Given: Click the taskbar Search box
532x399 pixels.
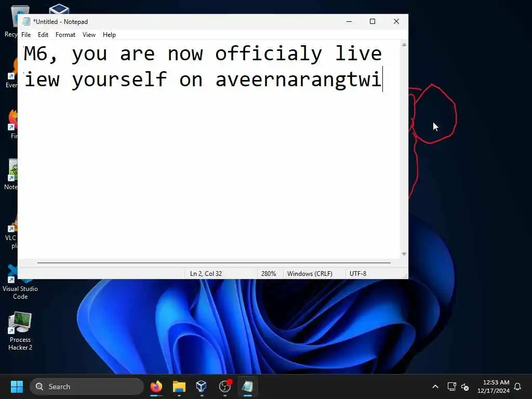Looking at the screenshot, I should [87, 387].
